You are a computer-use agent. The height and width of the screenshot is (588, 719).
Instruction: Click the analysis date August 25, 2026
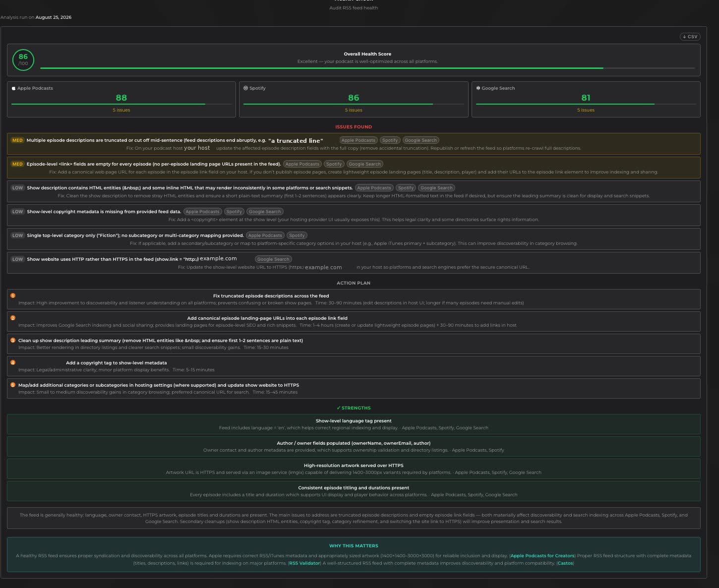pyautogui.click(x=54, y=17)
